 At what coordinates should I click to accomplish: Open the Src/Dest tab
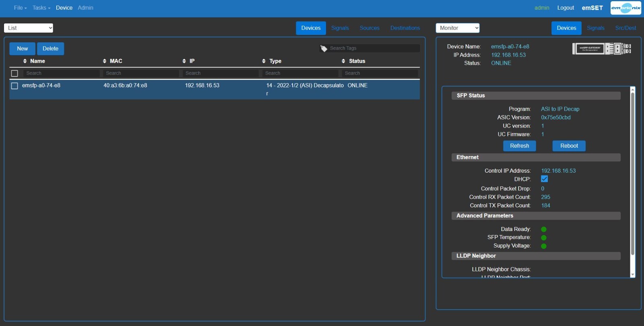(625, 28)
